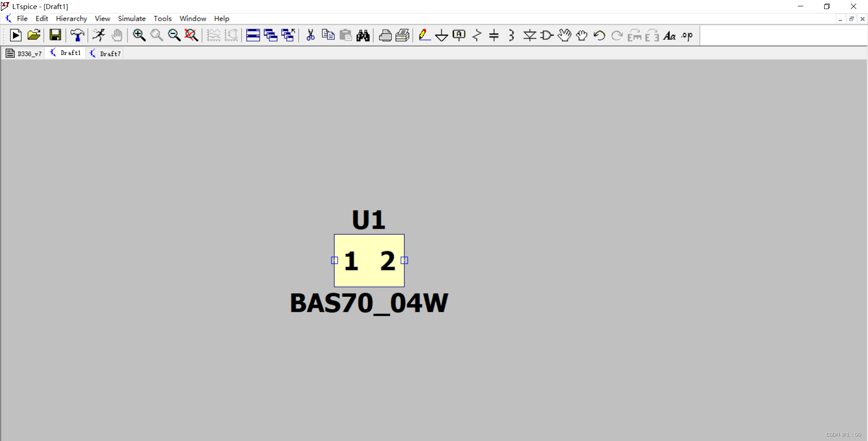Select the Move open-hand tool
Viewport: 868px width, 441px height.
click(565, 35)
